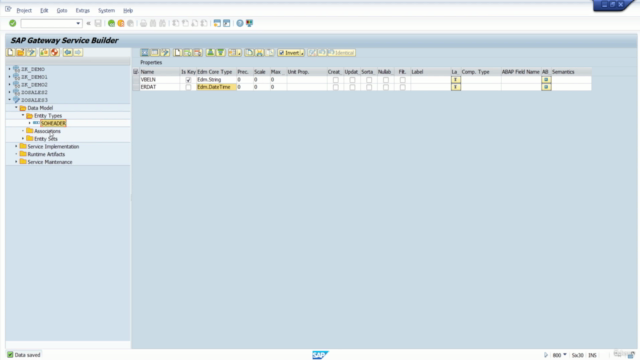Click the Generate Runtime Objects red-white icon
The image size is (640, 360).
(54, 52)
